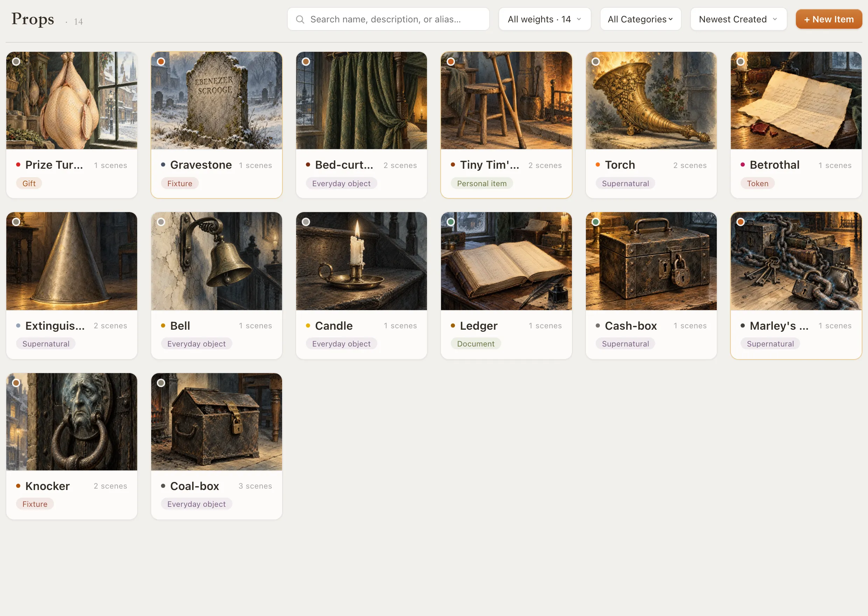Click the red color dot beside Prize Turkey
The image size is (868, 616).
(18, 164)
